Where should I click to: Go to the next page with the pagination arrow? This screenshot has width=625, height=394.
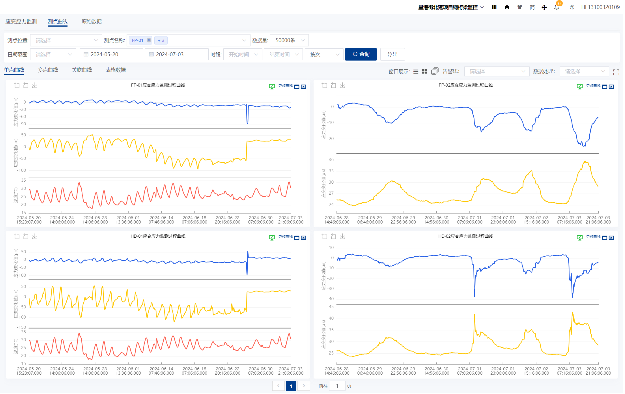pyautogui.click(x=305, y=386)
